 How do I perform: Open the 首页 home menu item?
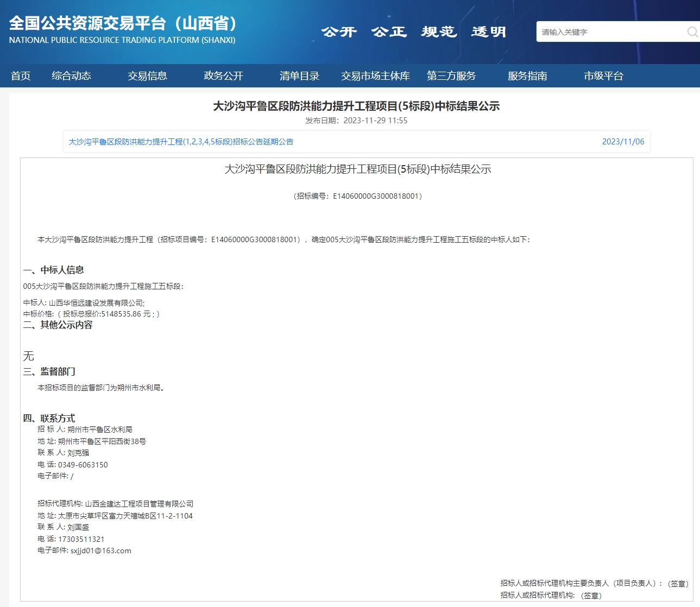(x=21, y=76)
